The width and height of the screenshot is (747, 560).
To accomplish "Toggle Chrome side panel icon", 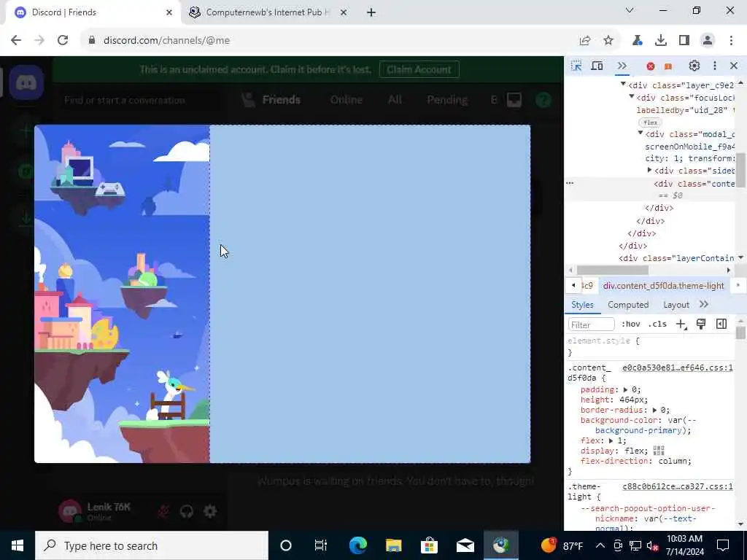I will point(684,41).
